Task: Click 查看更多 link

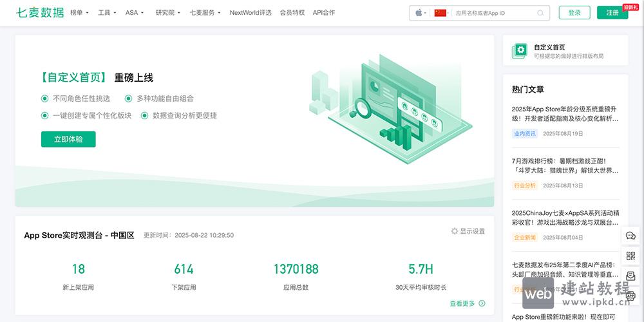Action: pyautogui.click(x=462, y=303)
